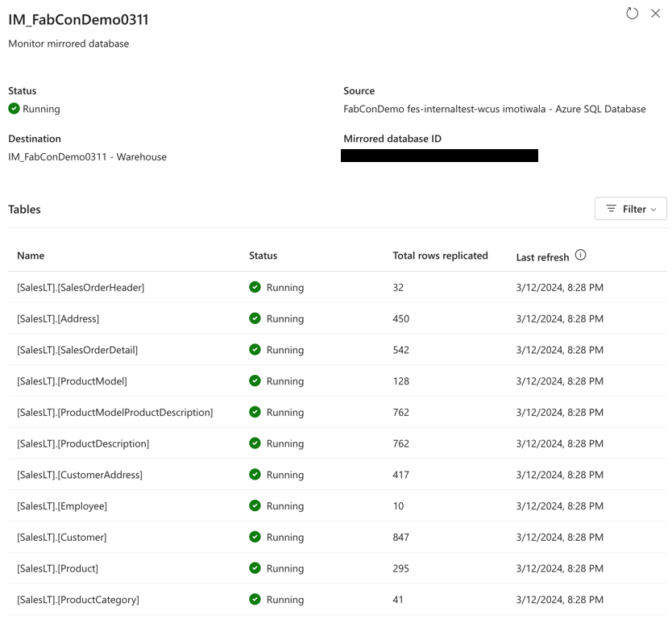Click the IM_FabConDemo0311 title
The width and height of the screenshot is (672, 628).
pyautogui.click(x=78, y=19)
